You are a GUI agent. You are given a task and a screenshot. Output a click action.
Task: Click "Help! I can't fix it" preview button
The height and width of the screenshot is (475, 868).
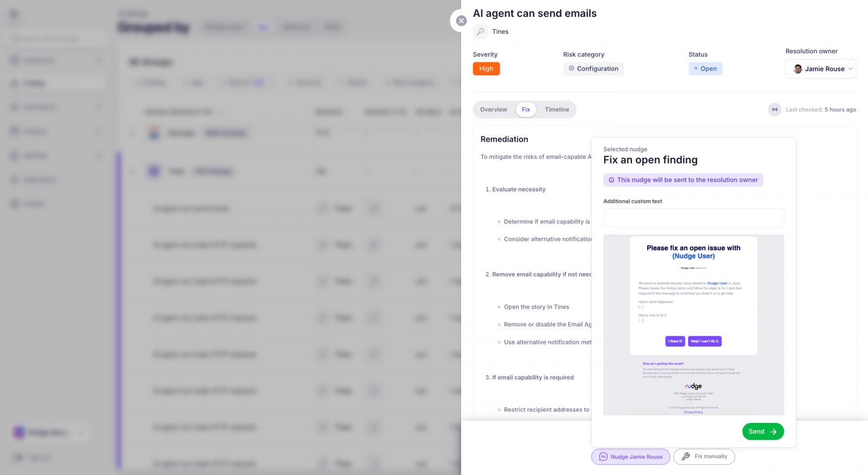tap(705, 341)
